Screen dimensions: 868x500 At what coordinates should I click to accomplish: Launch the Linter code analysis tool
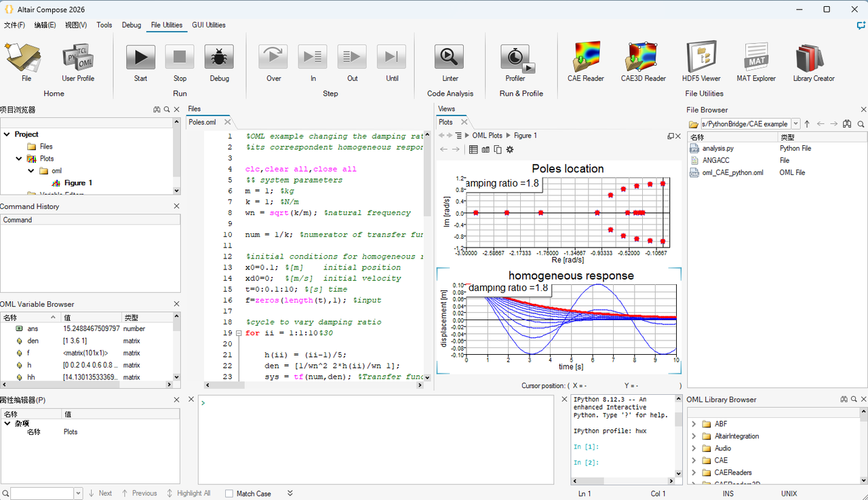(x=450, y=58)
